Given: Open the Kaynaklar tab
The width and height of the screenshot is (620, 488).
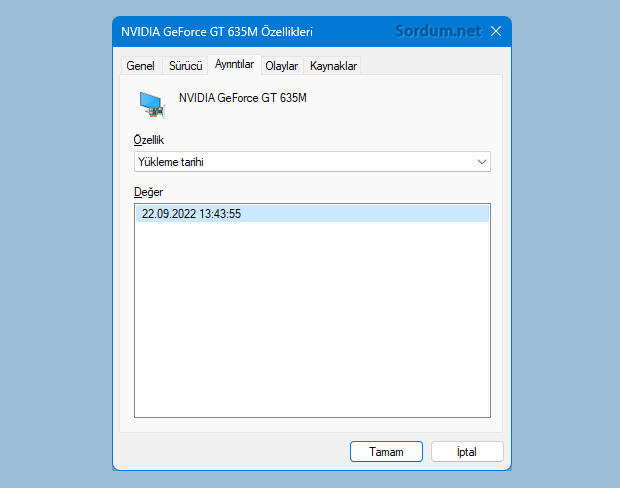Looking at the screenshot, I should [333, 66].
